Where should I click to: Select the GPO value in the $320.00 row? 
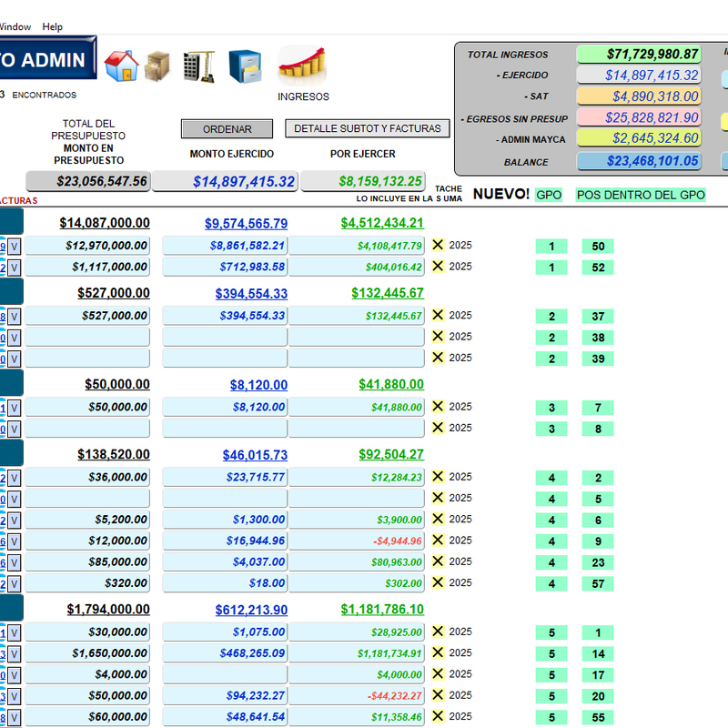[551, 584]
